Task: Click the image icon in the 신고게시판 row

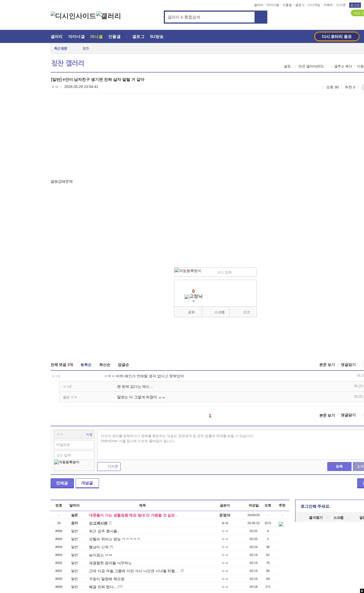Action: [x=281, y=524]
